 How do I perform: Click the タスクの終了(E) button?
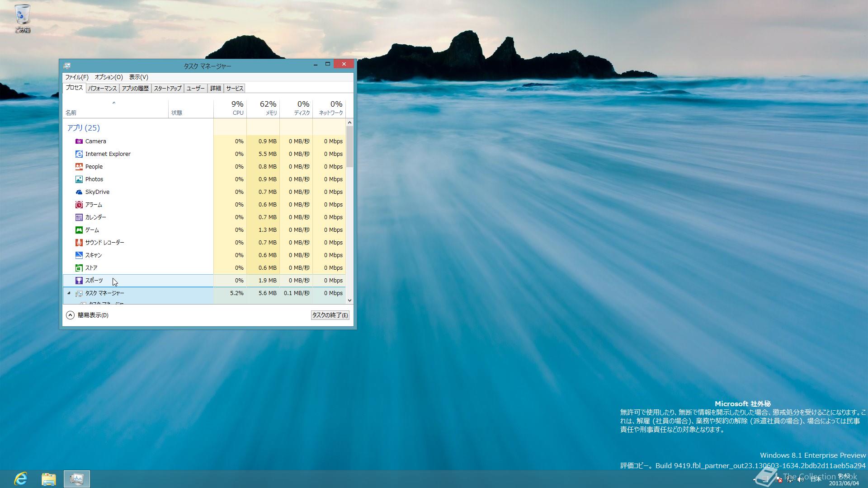coord(330,315)
